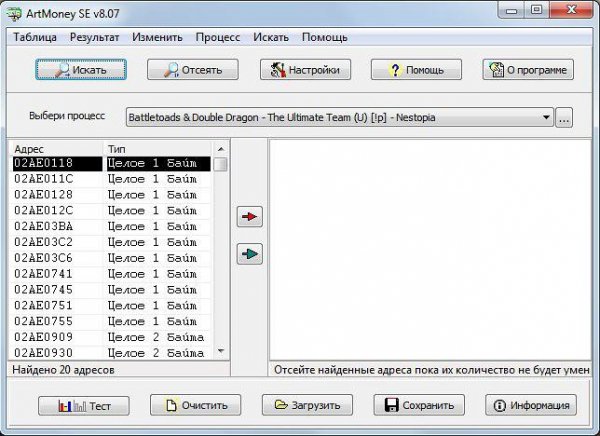Open the Помощь menu in menu bar

324,37
